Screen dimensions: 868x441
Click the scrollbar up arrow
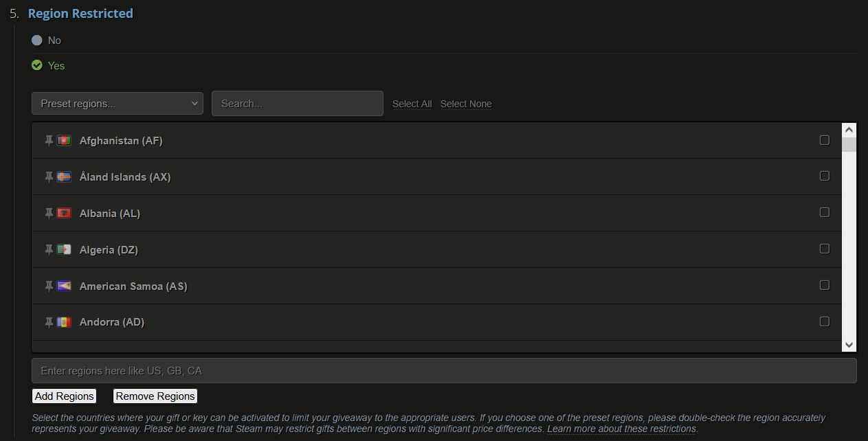(x=849, y=130)
